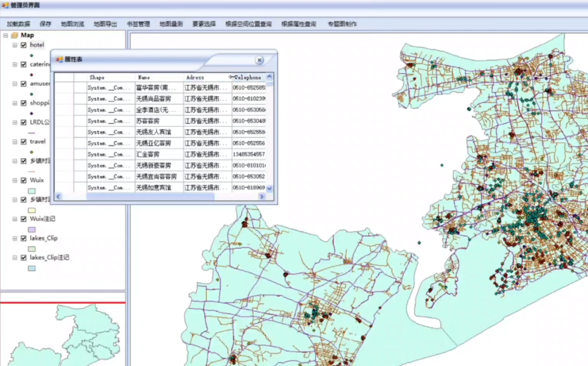This screenshot has width=588, height=366.
Task: Toggle the LRDL公 layer checkbox
Action: pos(23,122)
